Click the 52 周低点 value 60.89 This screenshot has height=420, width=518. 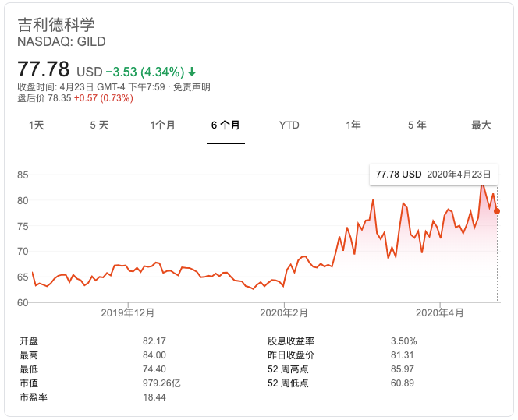tap(402, 383)
